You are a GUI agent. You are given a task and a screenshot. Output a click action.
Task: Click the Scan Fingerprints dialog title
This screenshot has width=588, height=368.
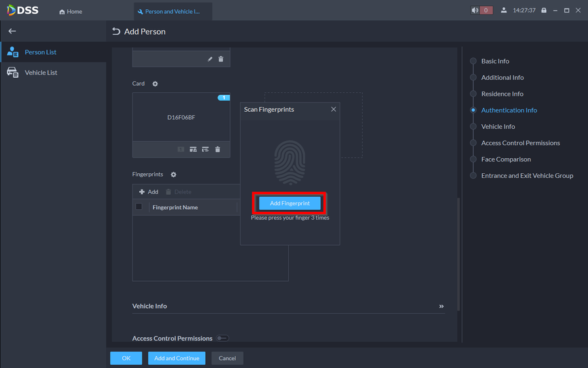pyautogui.click(x=269, y=110)
